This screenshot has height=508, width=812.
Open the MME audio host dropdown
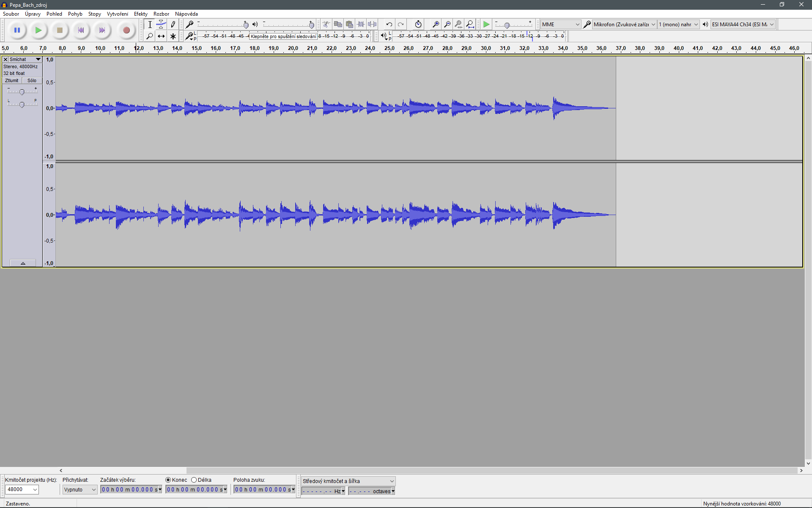click(561, 24)
